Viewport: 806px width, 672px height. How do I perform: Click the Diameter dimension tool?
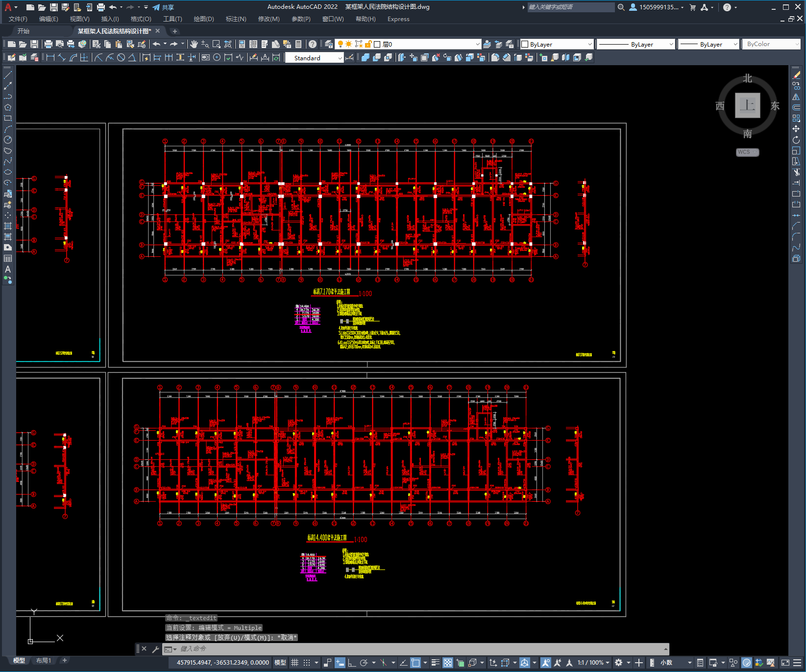click(121, 58)
